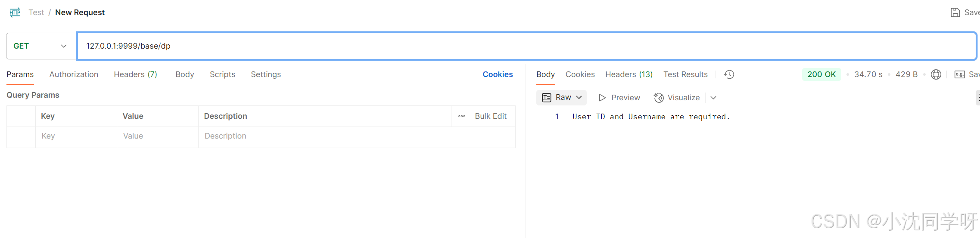Click the Preview play icon
980x238 pixels.
(x=602, y=98)
